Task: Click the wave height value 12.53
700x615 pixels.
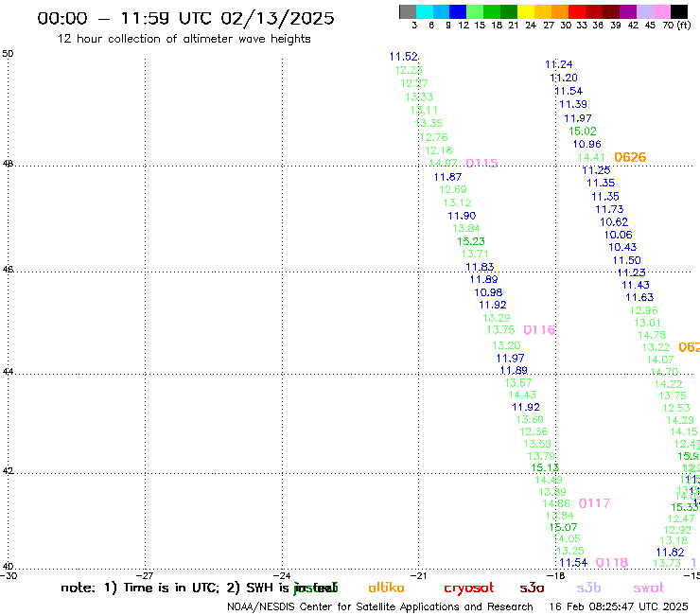Action: point(676,408)
